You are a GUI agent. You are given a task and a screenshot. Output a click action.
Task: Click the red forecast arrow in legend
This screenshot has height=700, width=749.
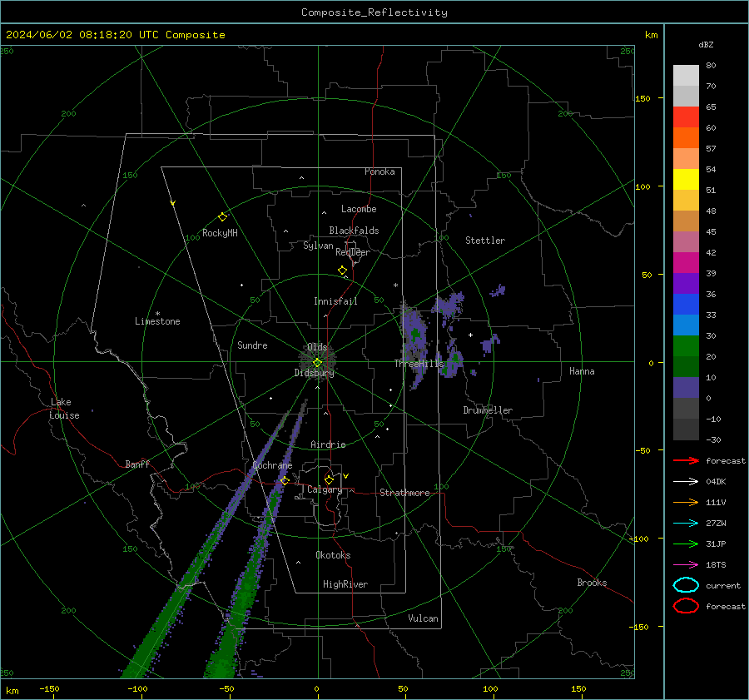686,460
